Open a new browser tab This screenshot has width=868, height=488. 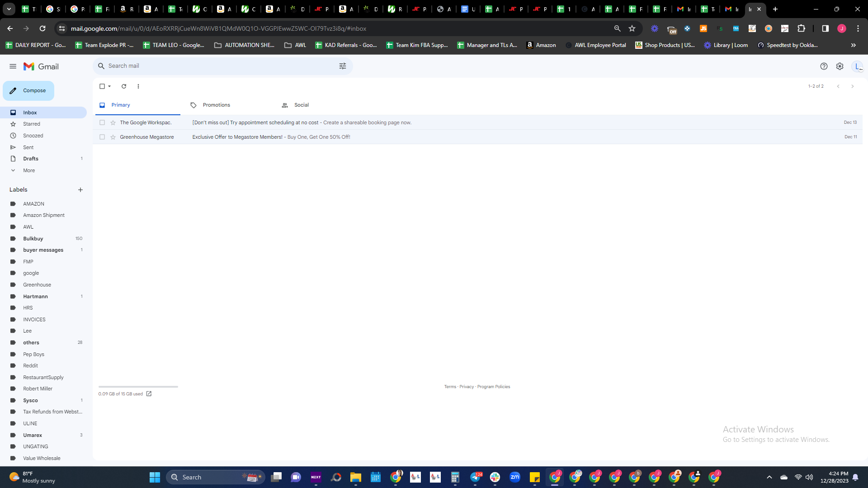775,9
